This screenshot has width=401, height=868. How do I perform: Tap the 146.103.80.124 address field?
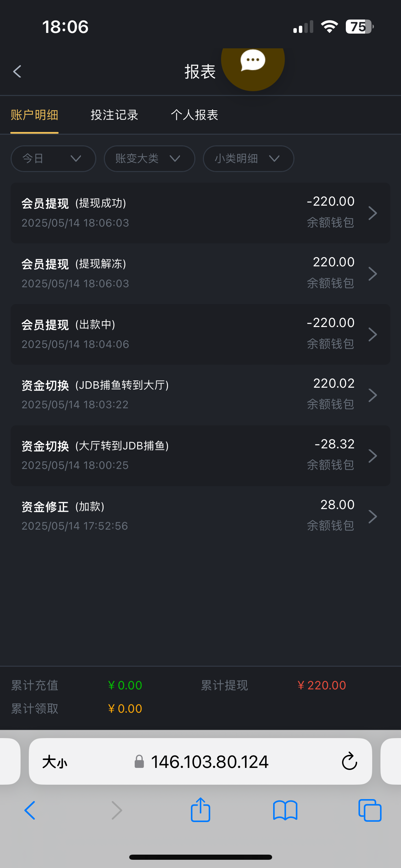click(x=210, y=762)
